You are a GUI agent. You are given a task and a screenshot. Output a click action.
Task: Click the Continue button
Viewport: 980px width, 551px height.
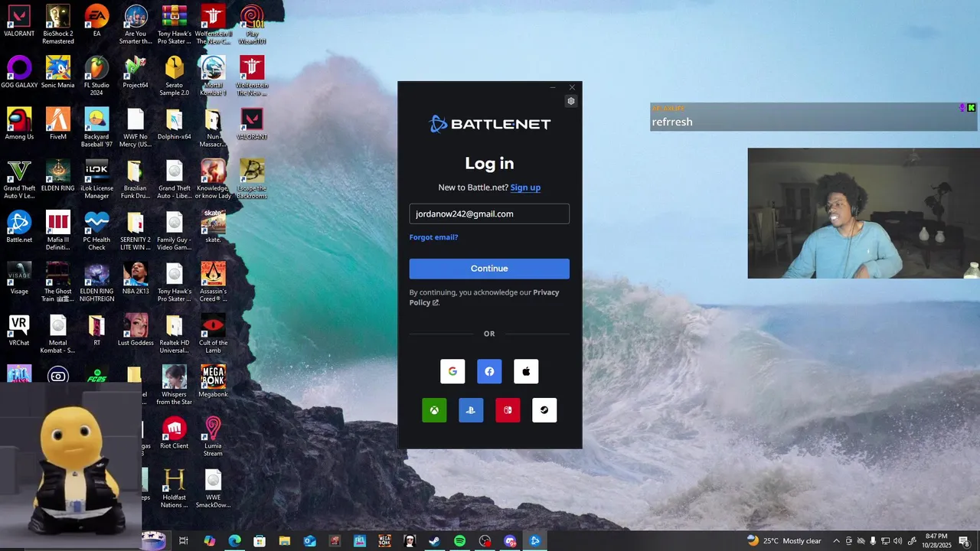pos(489,269)
